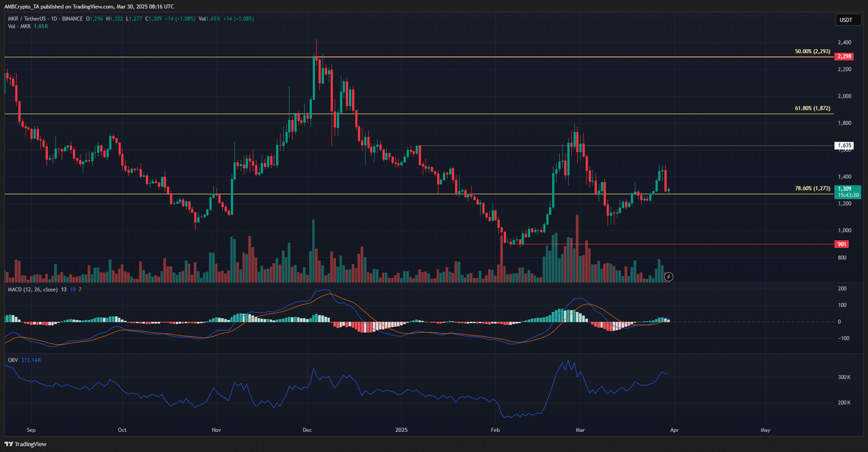Click the TradingView logo at bottom left
The image size is (868, 452).
(x=25, y=444)
